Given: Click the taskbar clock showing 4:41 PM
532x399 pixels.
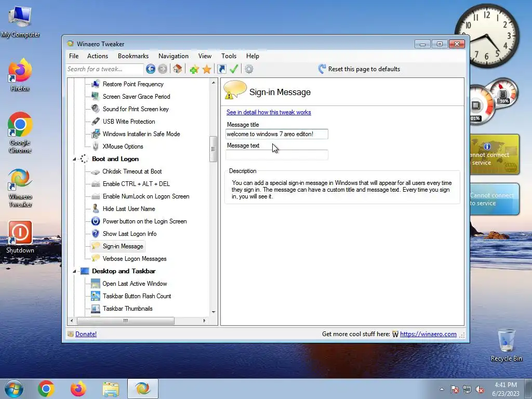Looking at the screenshot, I should (x=506, y=389).
